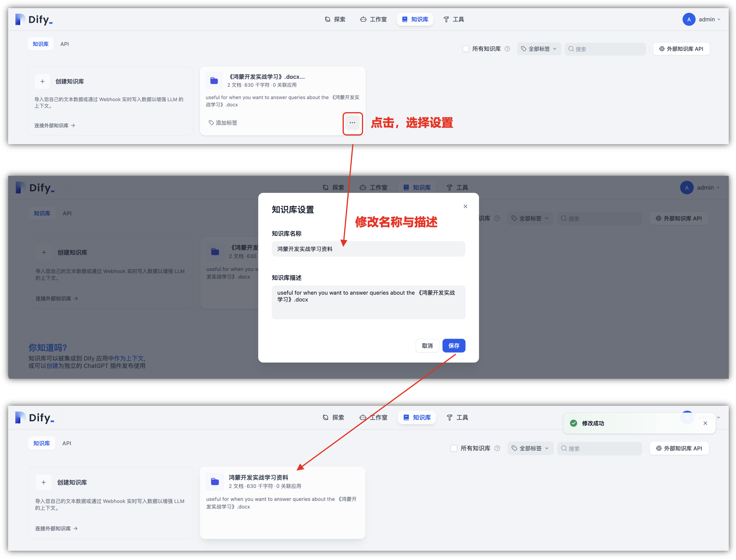Screen dimensions: 736x560
Task: Click Dify logo in the middle screenshot
Action: (x=35, y=188)
